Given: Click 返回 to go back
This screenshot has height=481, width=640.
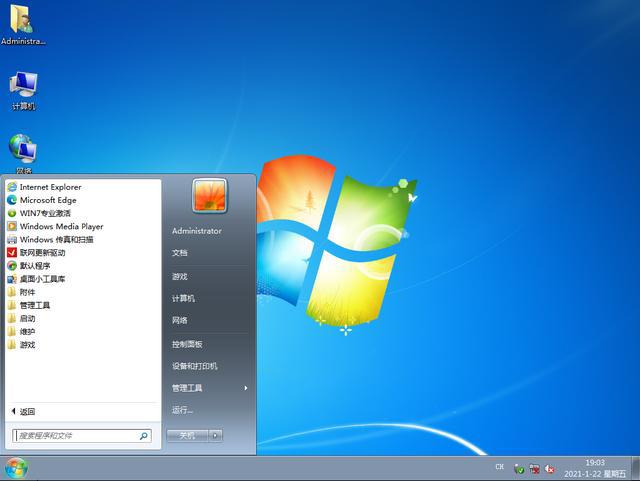Looking at the screenshot, I should click(23, 412).
